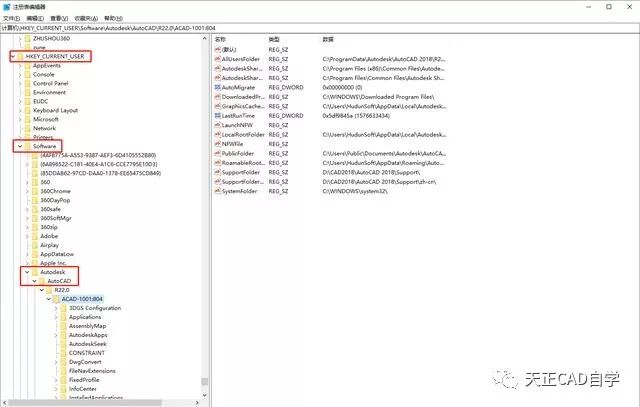Click data value 0x5df9845a (1576633434)
640x407 pixels.
click(356, 116)
